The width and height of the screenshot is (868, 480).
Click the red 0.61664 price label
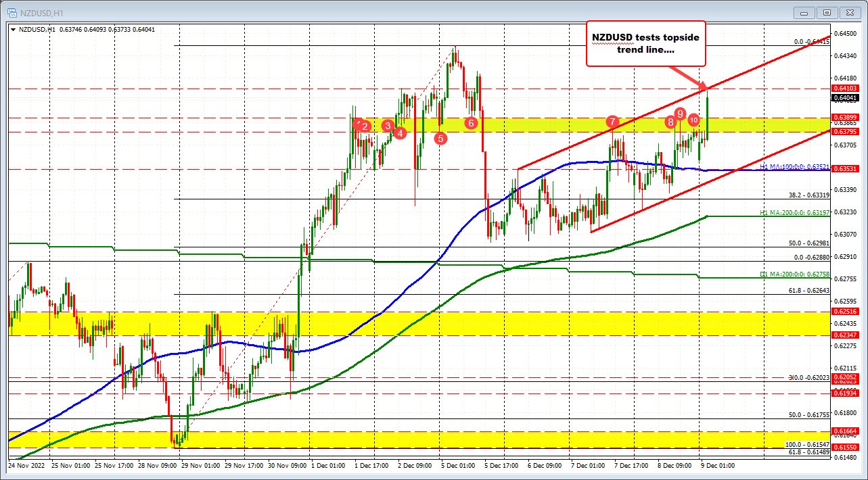tap(845, 431)
